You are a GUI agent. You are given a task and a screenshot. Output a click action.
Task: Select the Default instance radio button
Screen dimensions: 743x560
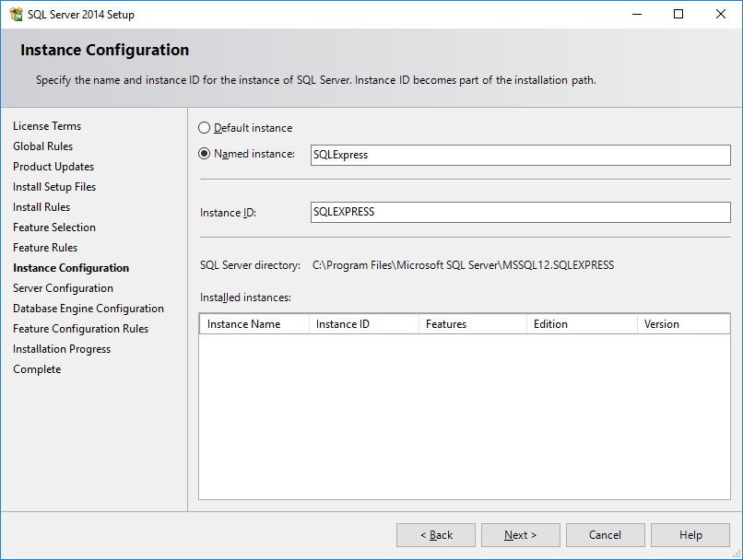(204, 127)
